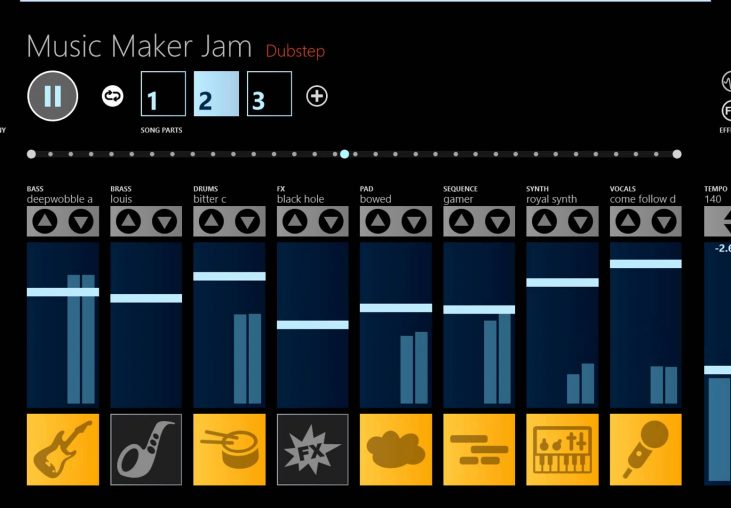This screenshot has height=508, width=731.
Task: Click the Brass volume fader handle
Action: click(x=146, y=298)
